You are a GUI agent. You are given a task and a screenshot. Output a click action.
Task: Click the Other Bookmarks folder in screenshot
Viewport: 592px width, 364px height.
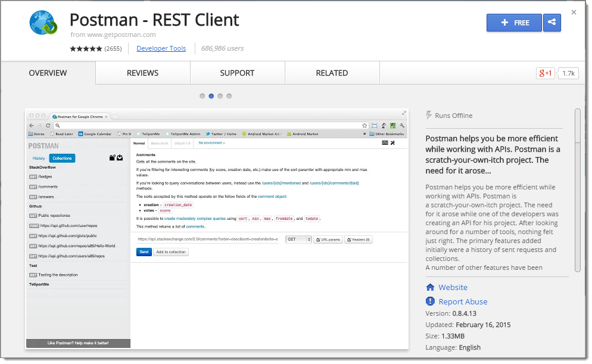coord(387,134)
